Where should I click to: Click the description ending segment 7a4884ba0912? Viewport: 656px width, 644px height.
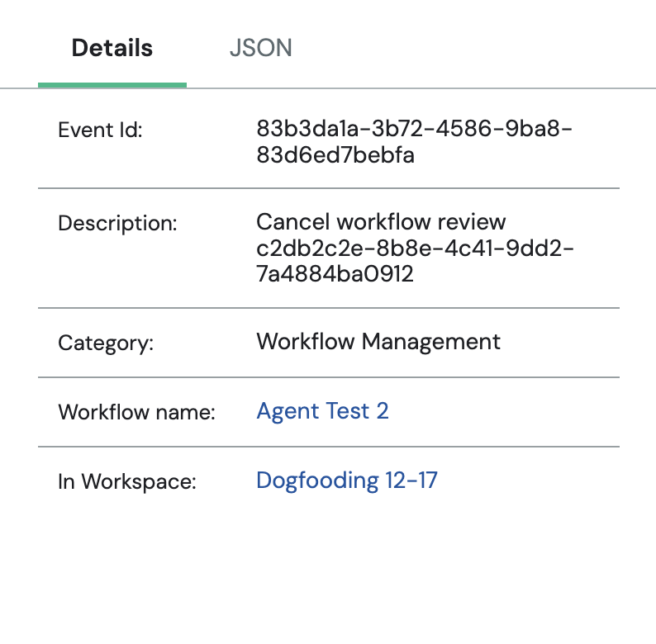click(335, 273)
